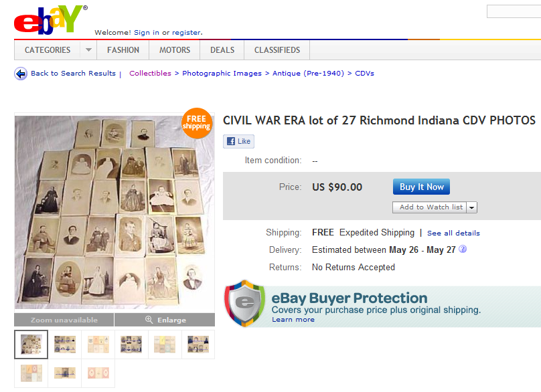Select the last thumbnail in bottom row
The width and height of the screenshot is (541, 392).
click(98, 373)
